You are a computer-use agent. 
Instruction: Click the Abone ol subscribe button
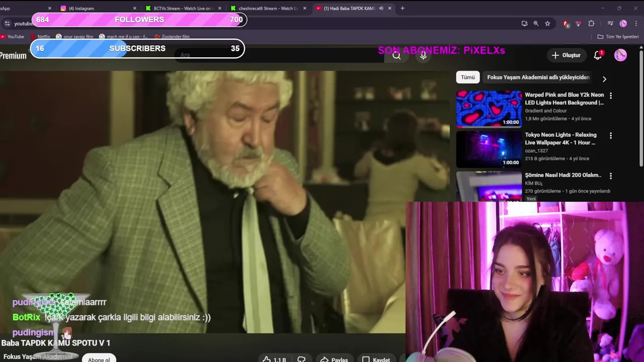tap(99, 359)
